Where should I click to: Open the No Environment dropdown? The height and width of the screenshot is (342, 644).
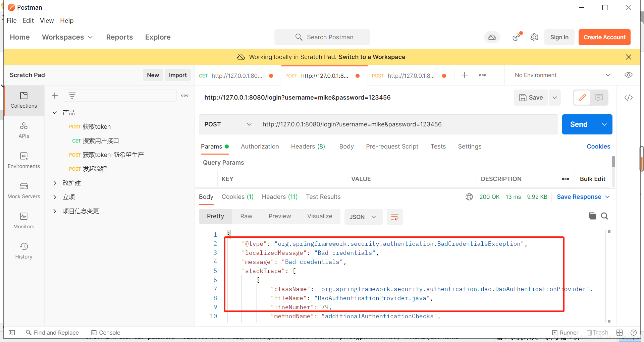[562, 75]
